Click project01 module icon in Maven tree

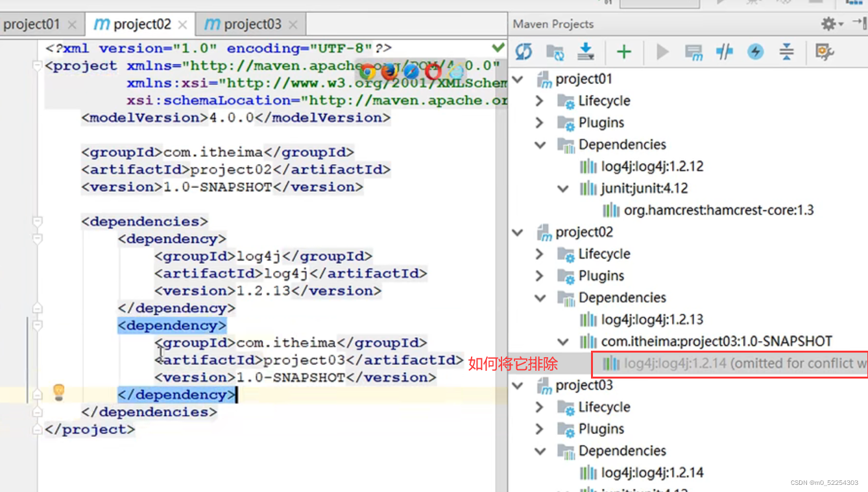coord(544,79)
